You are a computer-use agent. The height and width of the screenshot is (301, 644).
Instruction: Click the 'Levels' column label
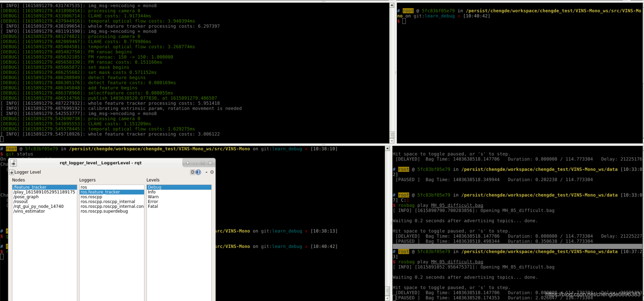[153, 180]
